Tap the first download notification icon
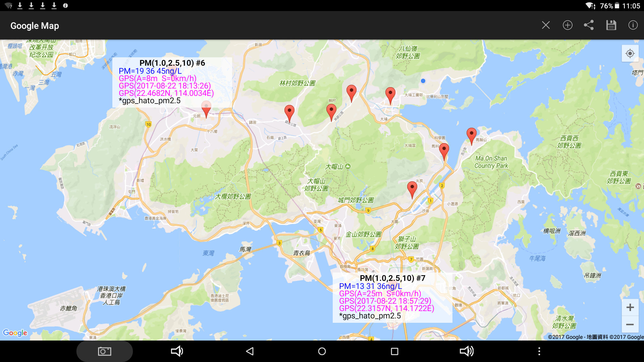 pos(20,6)
